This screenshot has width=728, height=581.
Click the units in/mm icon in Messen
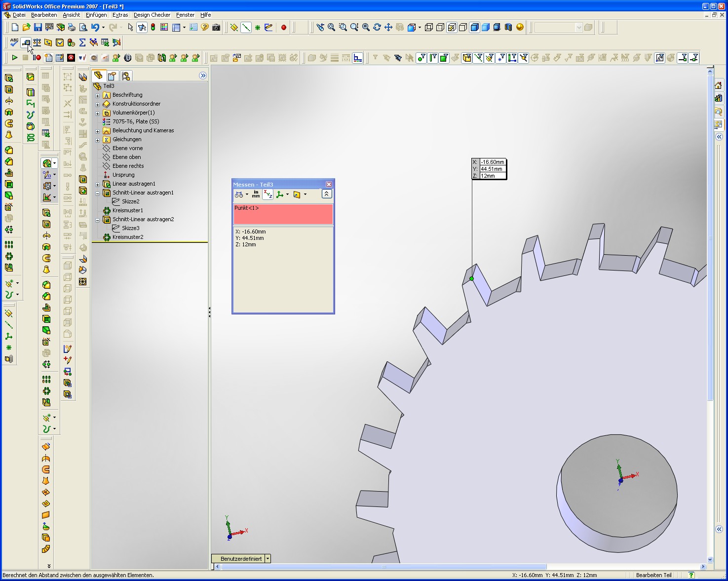click(256, 194)
